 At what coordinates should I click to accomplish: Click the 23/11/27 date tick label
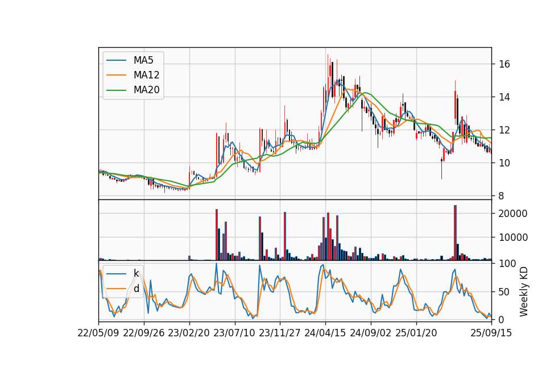pos(280,333)
